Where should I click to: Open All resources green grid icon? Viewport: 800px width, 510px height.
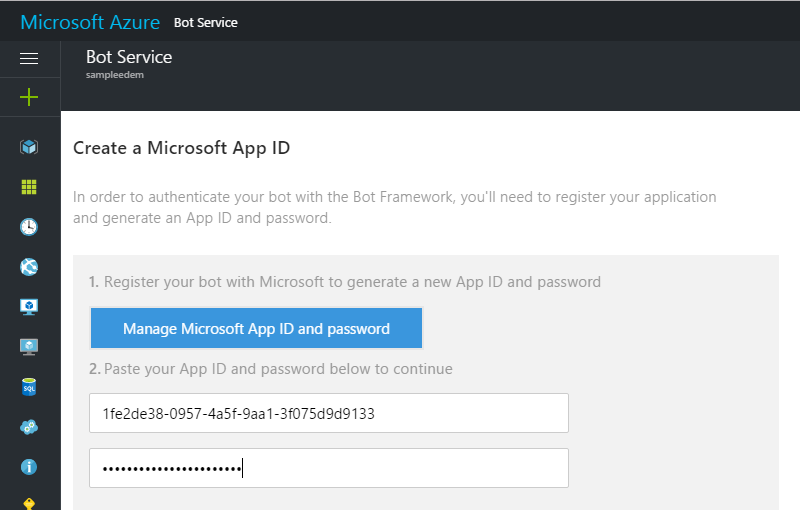[29, 187]
